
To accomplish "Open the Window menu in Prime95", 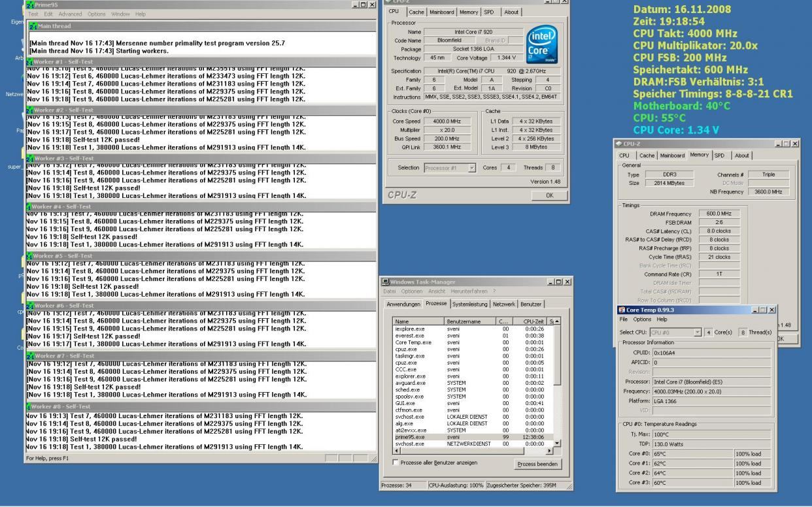I will 120,14.
